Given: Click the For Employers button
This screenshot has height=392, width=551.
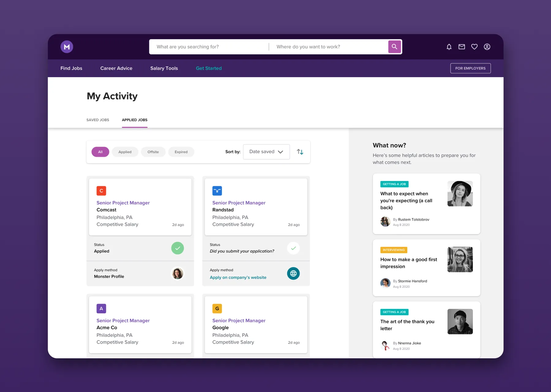Looking at the screenshot, I should pyautogui.click(x=470, y=68).
